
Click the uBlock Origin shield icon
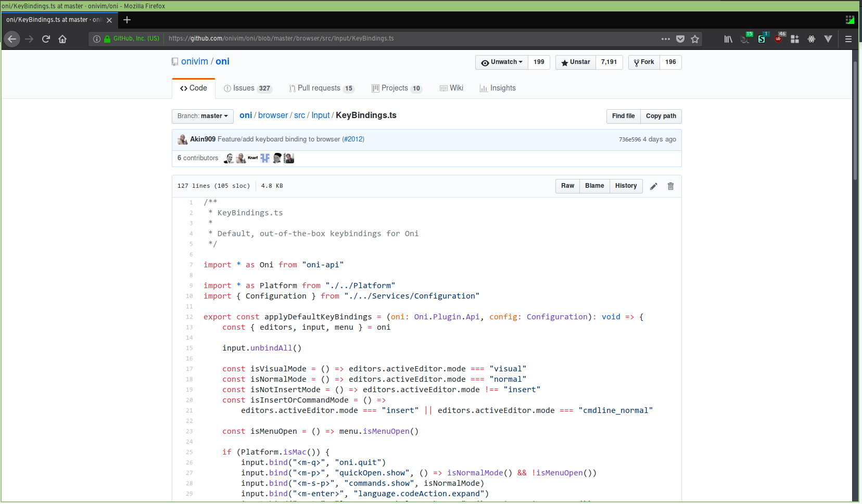pyautogui.click(x=779, y=39)
